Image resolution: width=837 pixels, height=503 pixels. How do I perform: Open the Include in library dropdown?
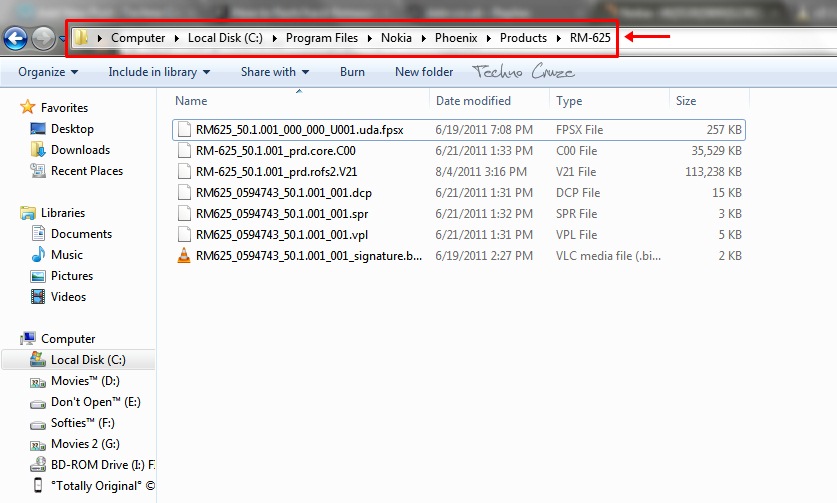tap(159, 72)
